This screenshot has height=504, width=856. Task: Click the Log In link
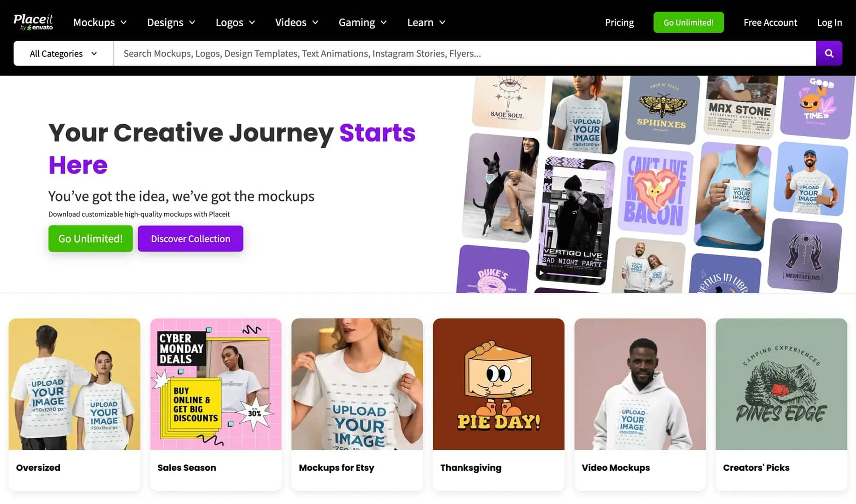coord(829,22)
